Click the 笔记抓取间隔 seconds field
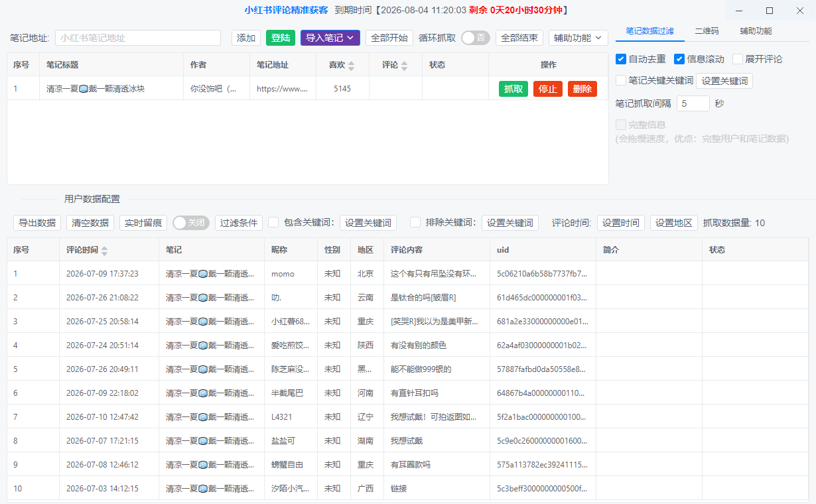The image size is (816, 504). point(693,103)
